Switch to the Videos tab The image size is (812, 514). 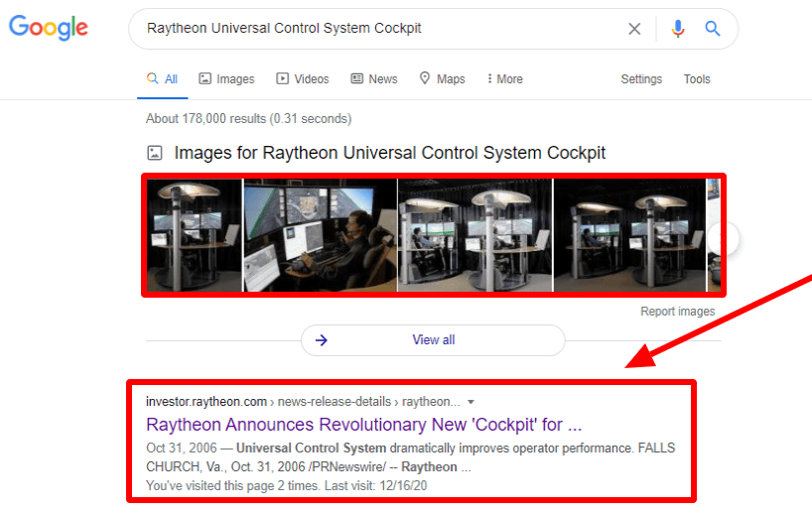point(303,79)
